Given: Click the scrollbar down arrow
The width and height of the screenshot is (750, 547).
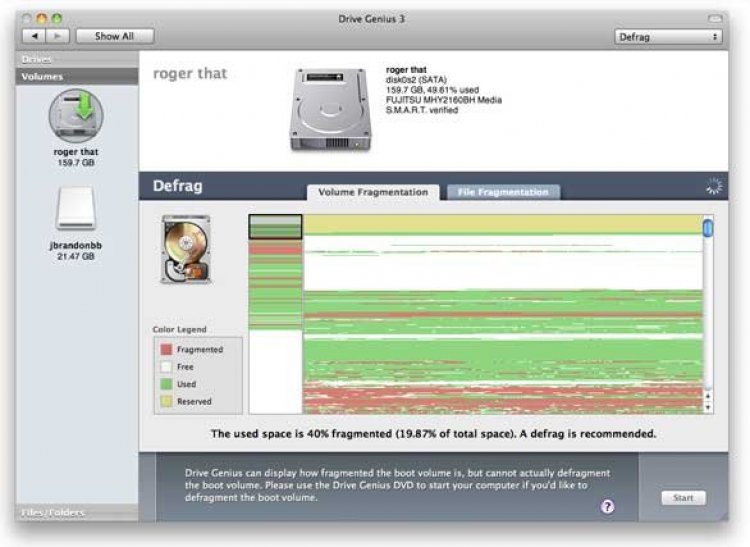Looking at the screenshot, I should click(708, 407).
